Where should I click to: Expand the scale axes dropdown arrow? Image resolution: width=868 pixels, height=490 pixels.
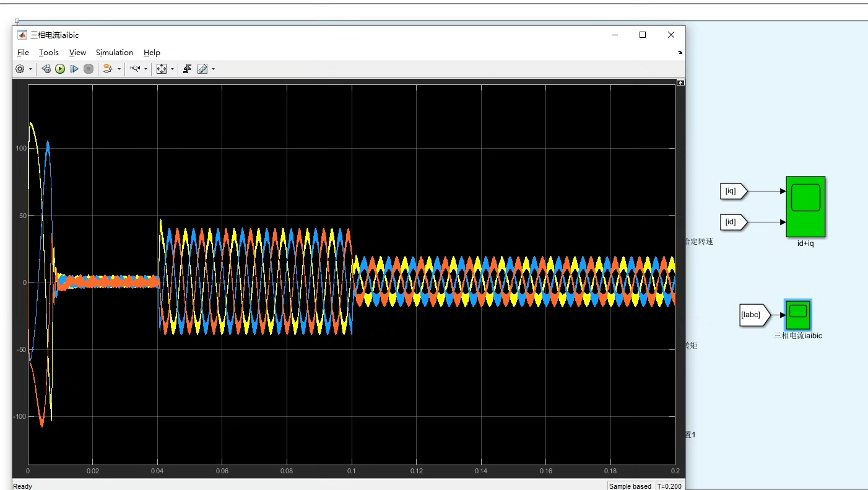click(x=172, y=69)
